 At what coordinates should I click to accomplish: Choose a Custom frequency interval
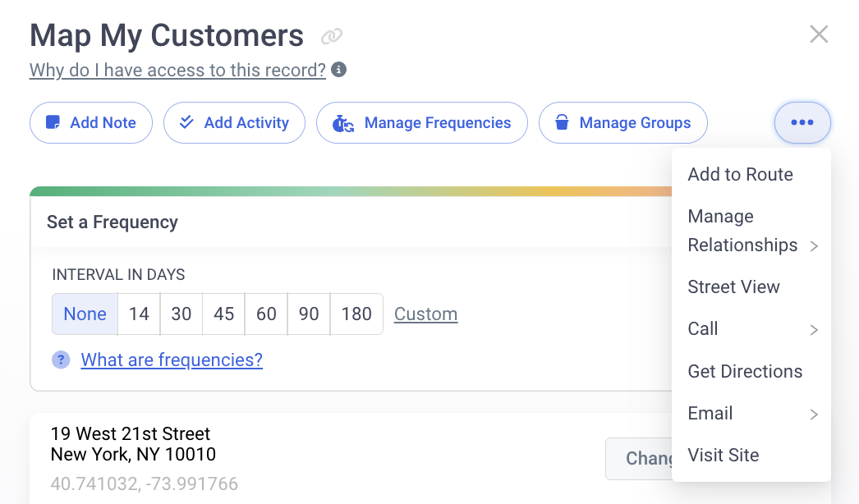pos(425,314)
